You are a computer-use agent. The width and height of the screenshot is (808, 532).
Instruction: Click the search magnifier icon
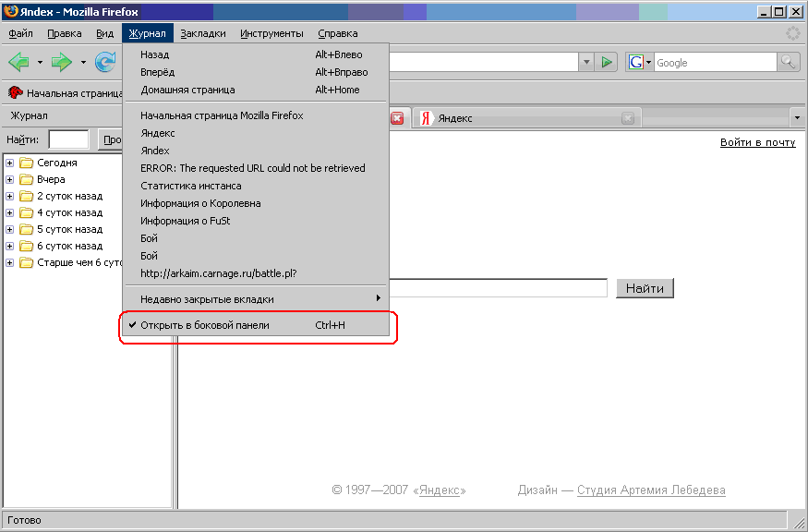tap(789, 63)
